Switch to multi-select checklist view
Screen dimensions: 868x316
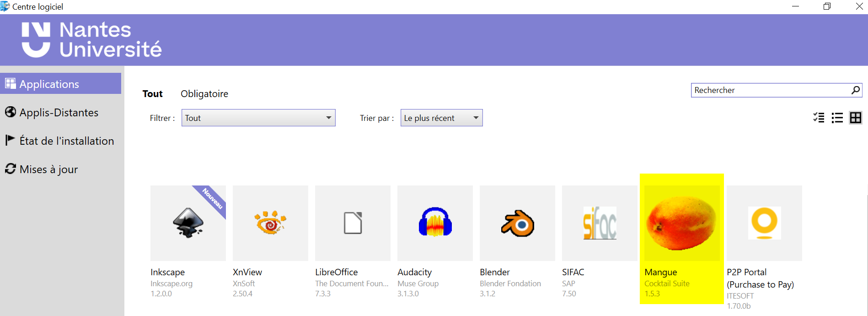[x=819, y=118]
